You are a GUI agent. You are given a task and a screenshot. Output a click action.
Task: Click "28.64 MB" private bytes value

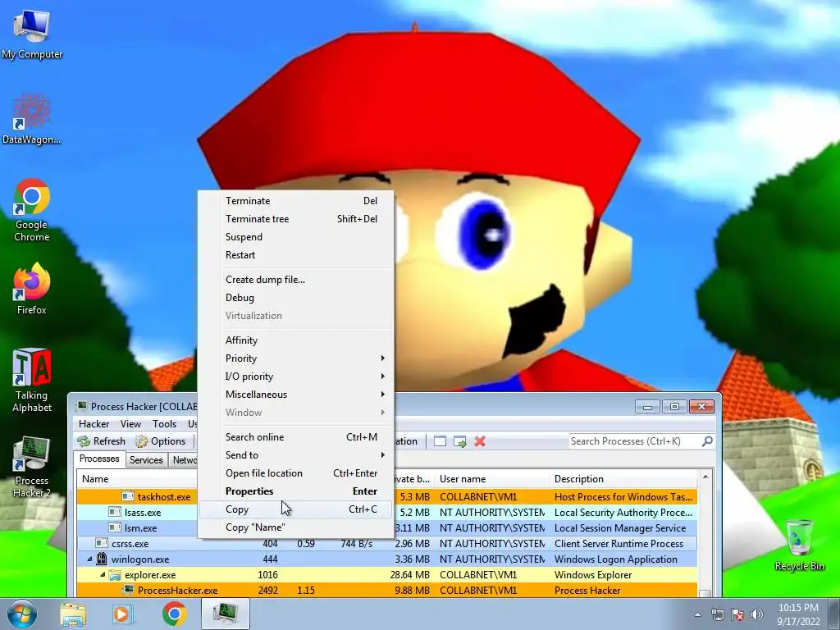coord(410,575)
